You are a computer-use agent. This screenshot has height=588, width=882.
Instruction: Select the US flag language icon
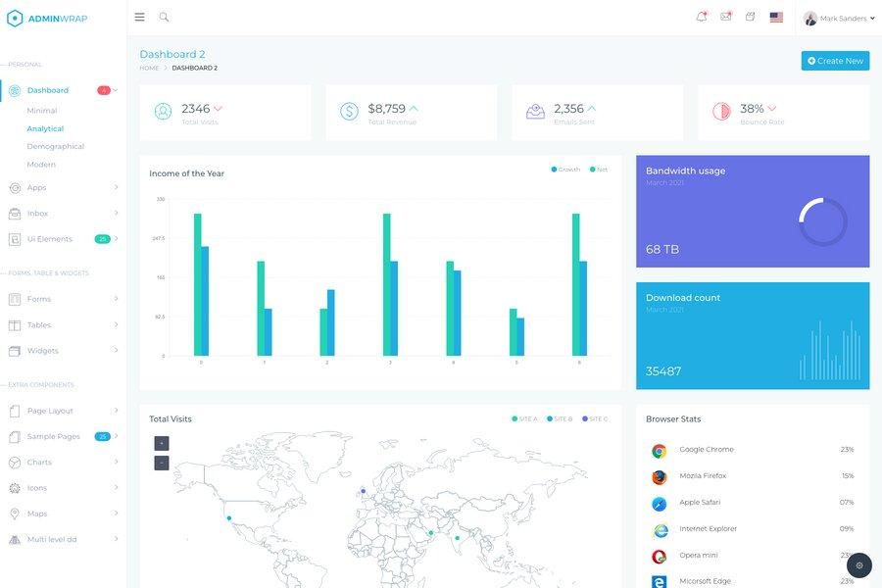tap(773, 16)
